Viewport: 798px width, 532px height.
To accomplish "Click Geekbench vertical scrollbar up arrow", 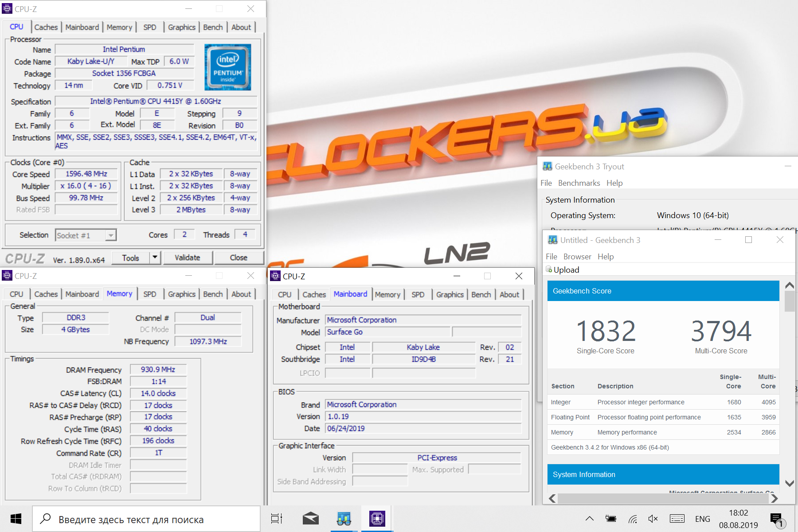I will coord(790,286).
